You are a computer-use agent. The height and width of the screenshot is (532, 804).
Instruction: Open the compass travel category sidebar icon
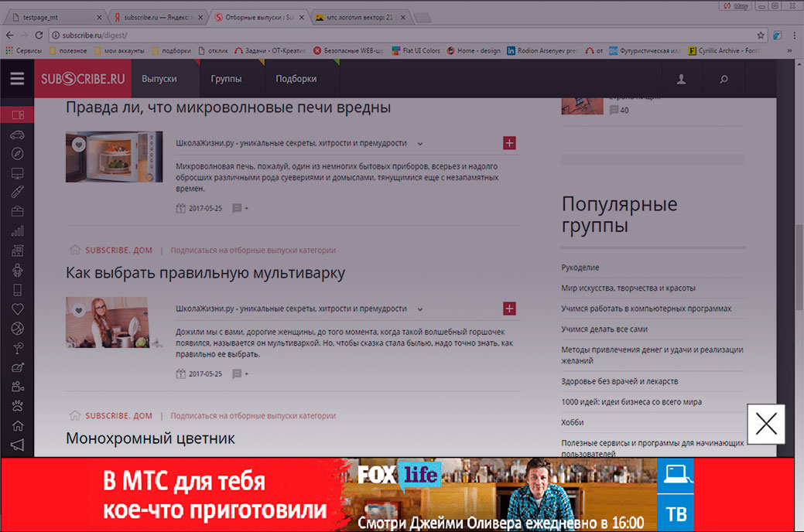point(17,154)
